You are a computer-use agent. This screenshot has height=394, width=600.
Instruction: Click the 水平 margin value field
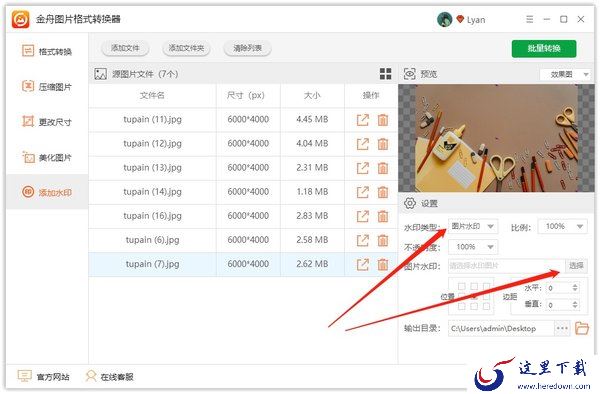coord(559,288)
